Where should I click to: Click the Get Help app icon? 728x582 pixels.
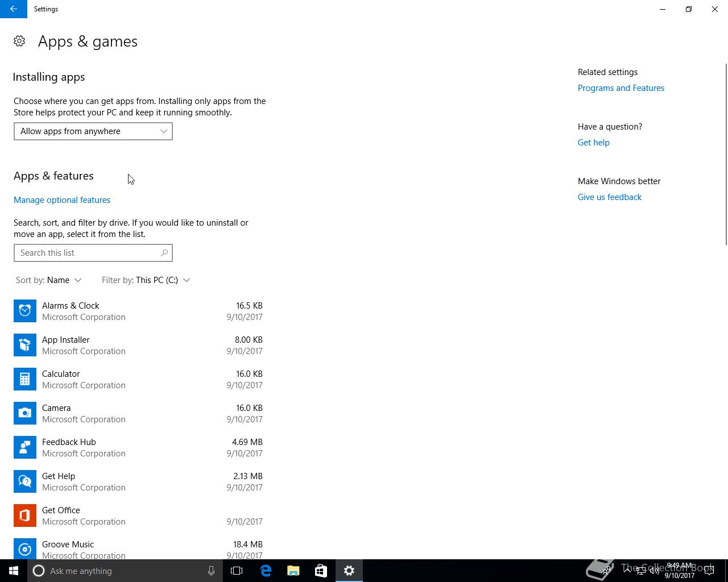pyautogui.click(x=25, y=481)
